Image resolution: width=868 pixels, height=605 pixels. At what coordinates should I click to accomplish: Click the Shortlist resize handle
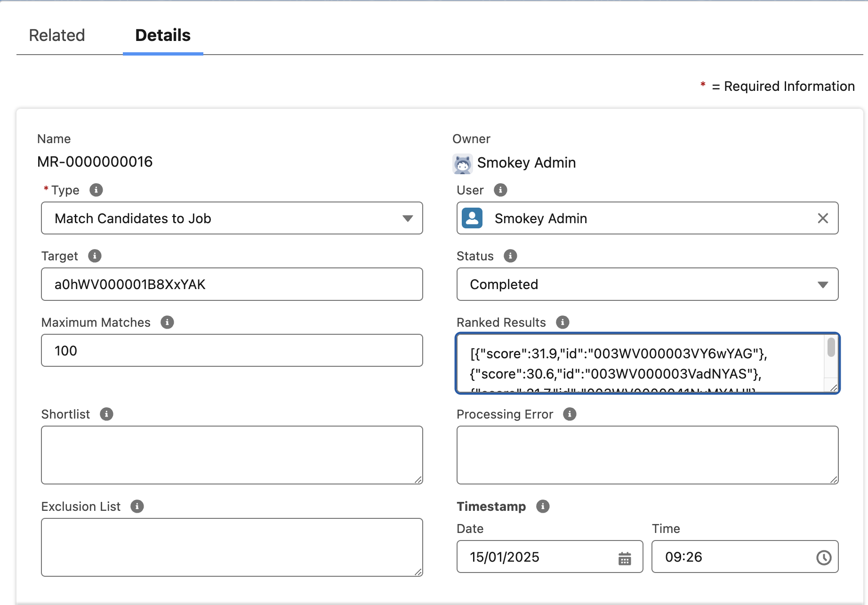click(x=418, y=479)
